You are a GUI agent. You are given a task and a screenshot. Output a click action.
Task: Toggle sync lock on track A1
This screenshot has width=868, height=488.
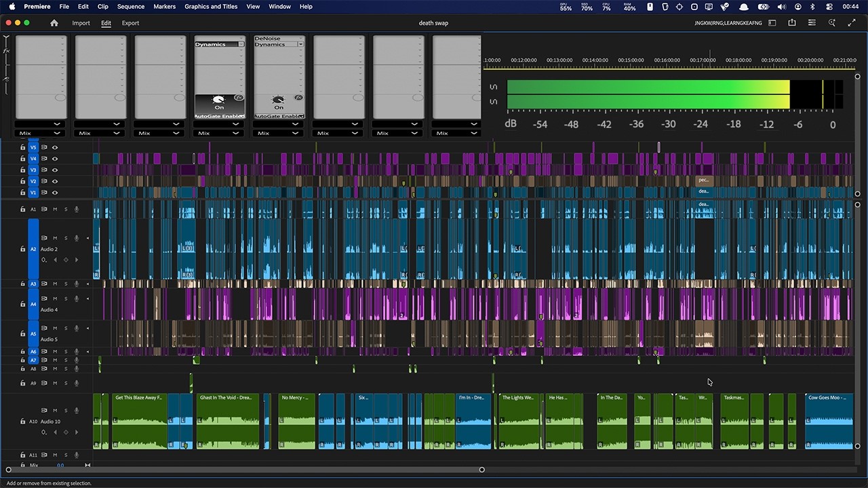[x=44, y=209]
